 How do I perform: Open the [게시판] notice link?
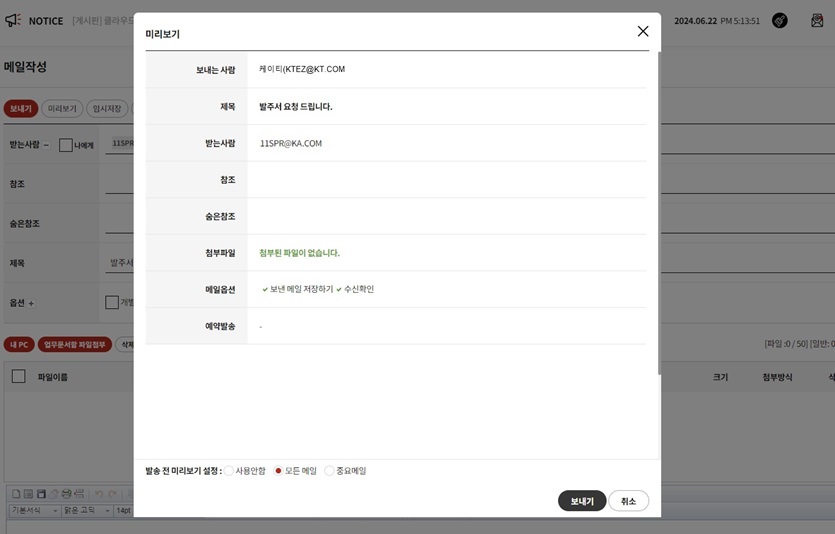pos(103,21)
